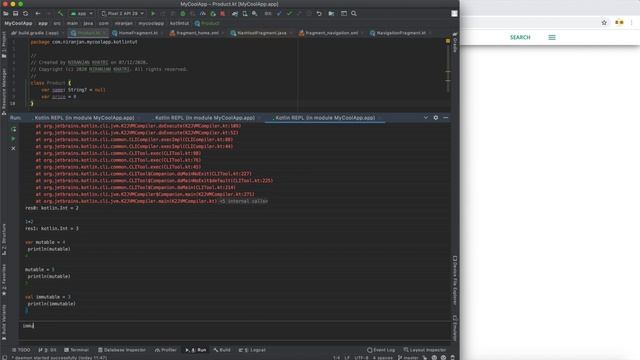Image resolution: width=640 pixels, height=360 pixels.
Task: Switch to build.gradle (:app) editor tab
Action: pyautogui.click(x=35, y=33)
